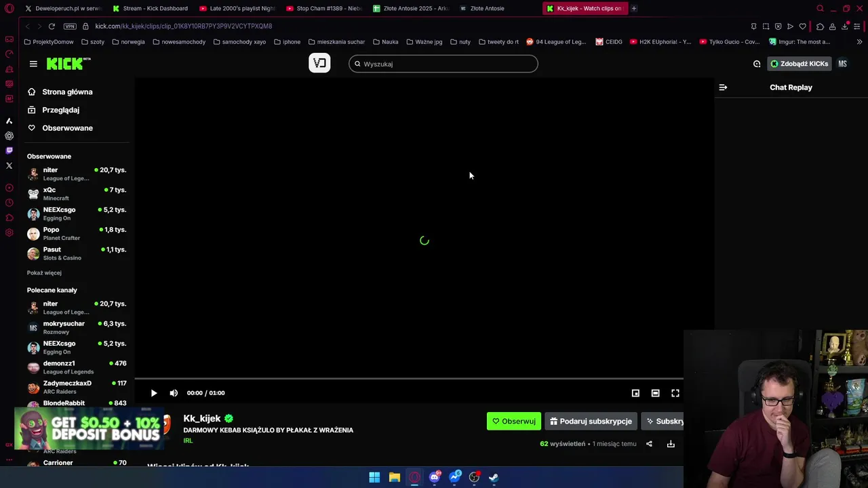The height and width of the screenshot is (488, 868).
Task: Open ProjektyDomow bookmark folder
Action: pos(49,42)
